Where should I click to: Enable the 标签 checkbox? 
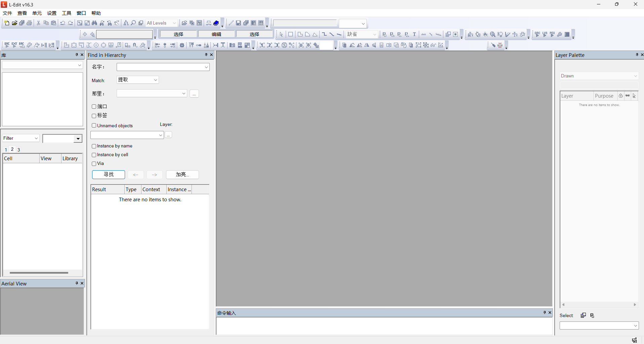pos(94,116)
